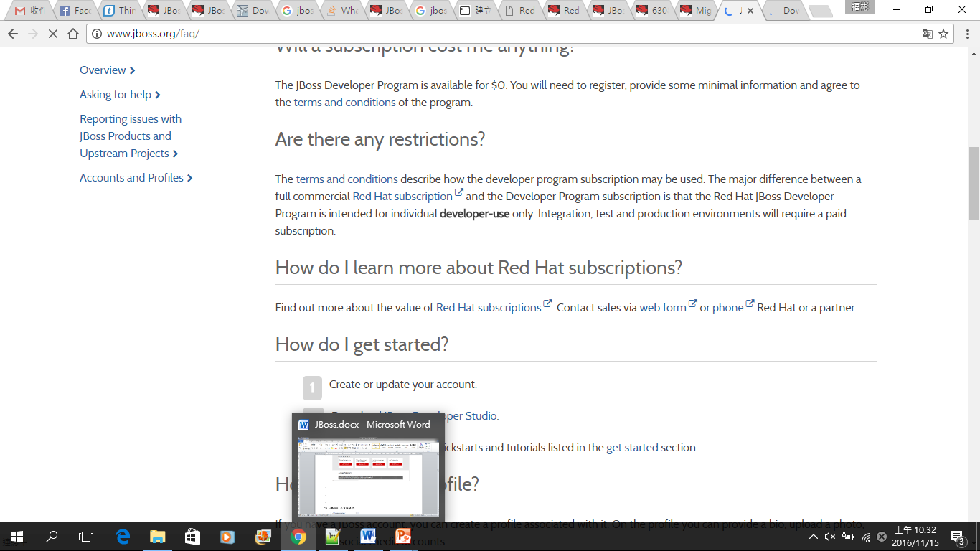This screenshot has width=980, height=551.
Task: Switch to the Mig tab
Action: click(697, 11)
